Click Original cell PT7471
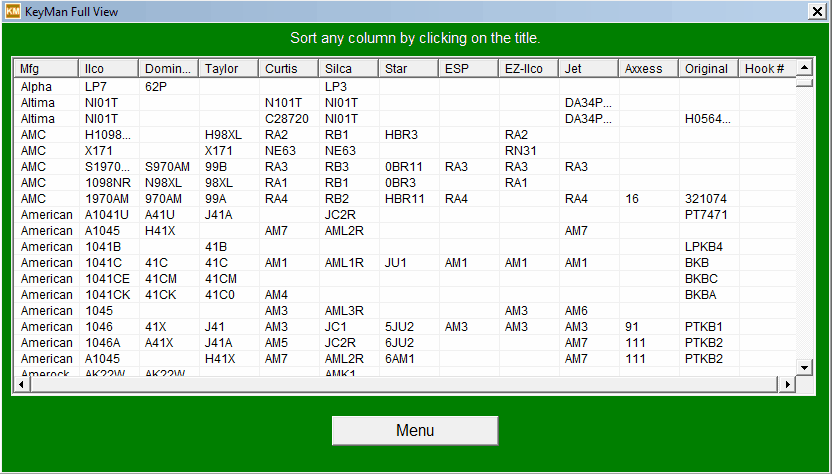This screenshot has height=474, width=832. [706, 214]
